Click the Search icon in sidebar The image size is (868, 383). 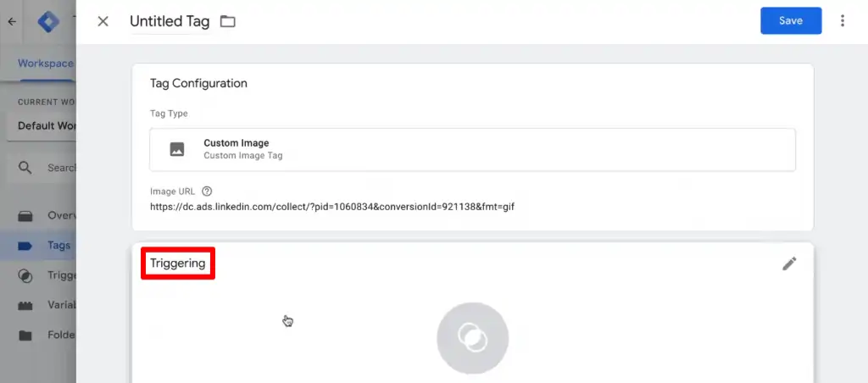pos(25,168)
